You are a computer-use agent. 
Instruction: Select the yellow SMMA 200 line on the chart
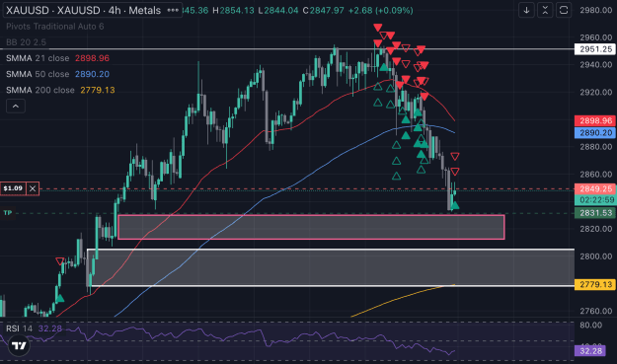click(404, 299)
